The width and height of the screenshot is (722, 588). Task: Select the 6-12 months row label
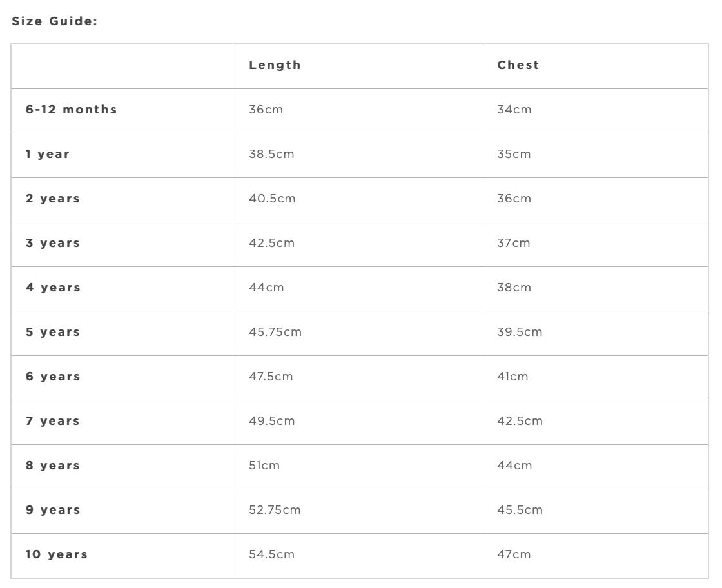point(72,110)
